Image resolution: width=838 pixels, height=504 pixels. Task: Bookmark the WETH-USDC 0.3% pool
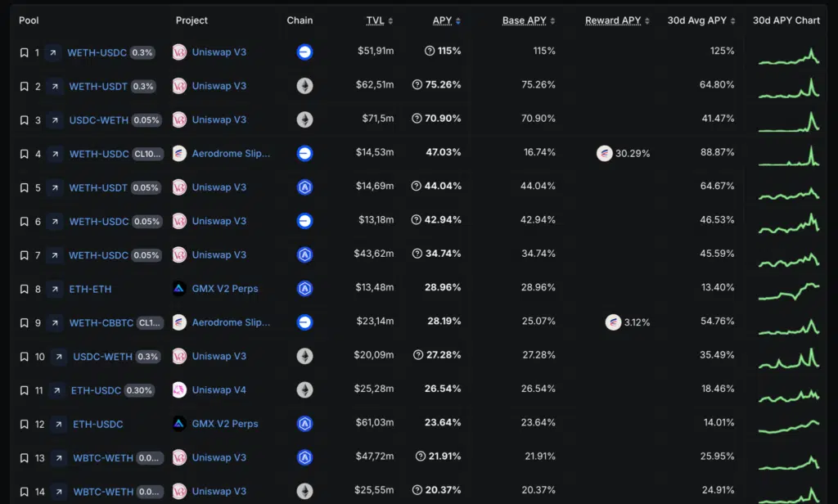click(x=24, y=52)
